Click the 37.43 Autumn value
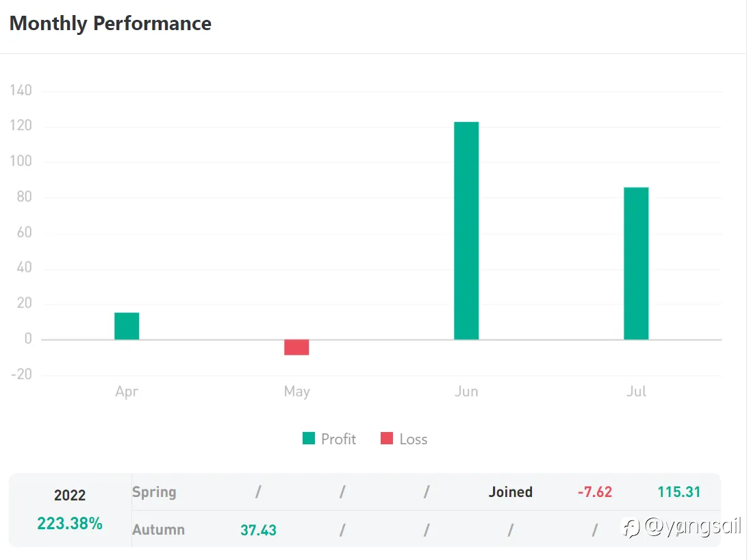The width and height of the screenshot is (749, 560). coord(258,530)
